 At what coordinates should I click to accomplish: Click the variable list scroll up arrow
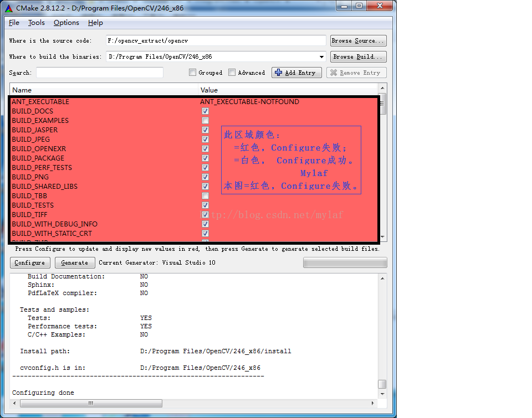383,88
